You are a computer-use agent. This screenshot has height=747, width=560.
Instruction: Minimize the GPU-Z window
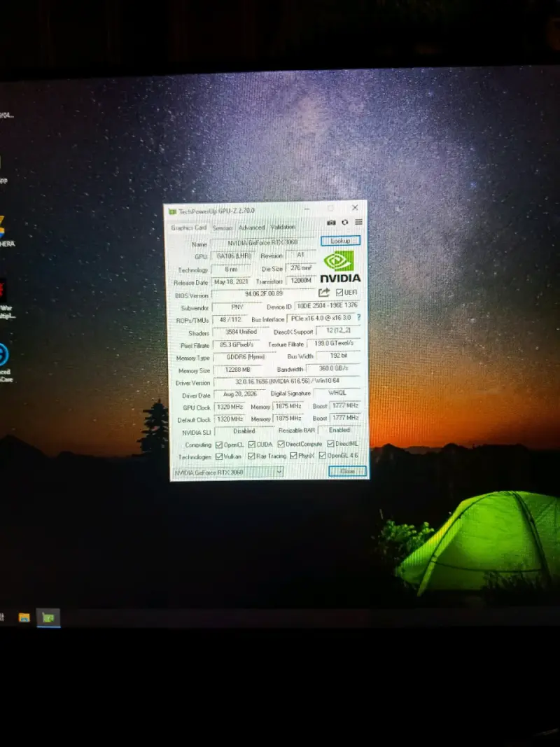point(307,209)
